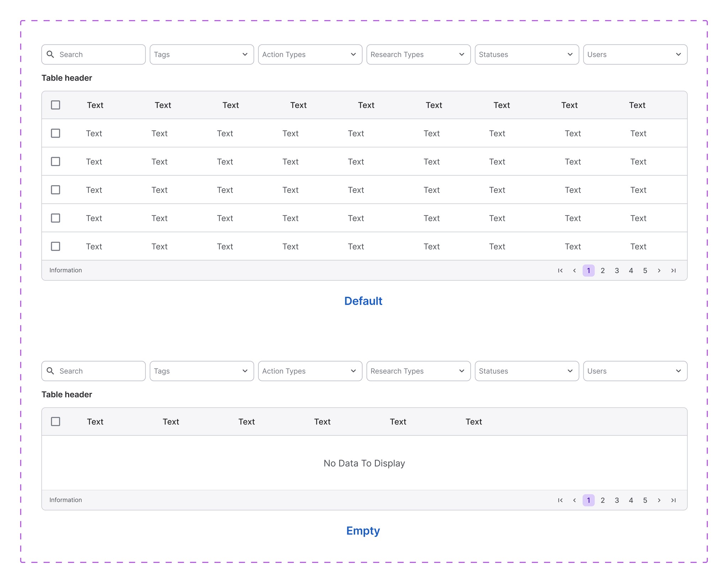Select page 1 in Default table pagination
This screenshot has width=728, height=583.
point(589,271)
